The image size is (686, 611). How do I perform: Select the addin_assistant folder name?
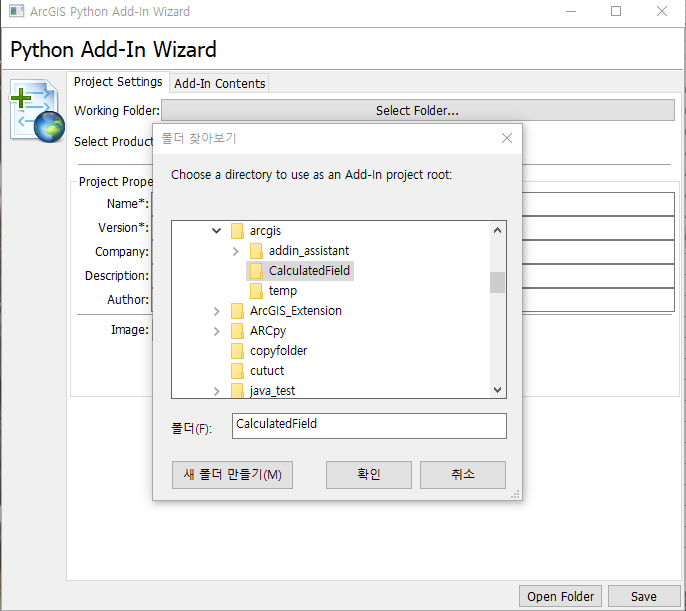point(309,251)
